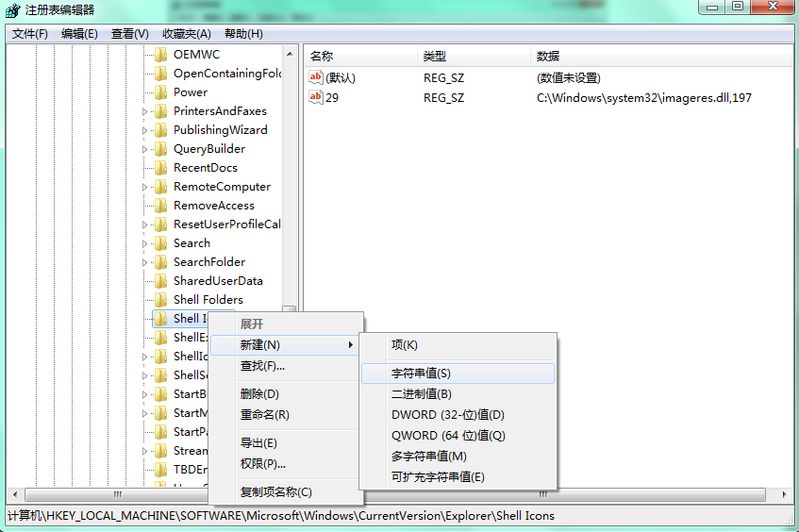The width and height of the screenshot is (799, 532).
Task: Select the Search tree entry
Action: (191, 243)
